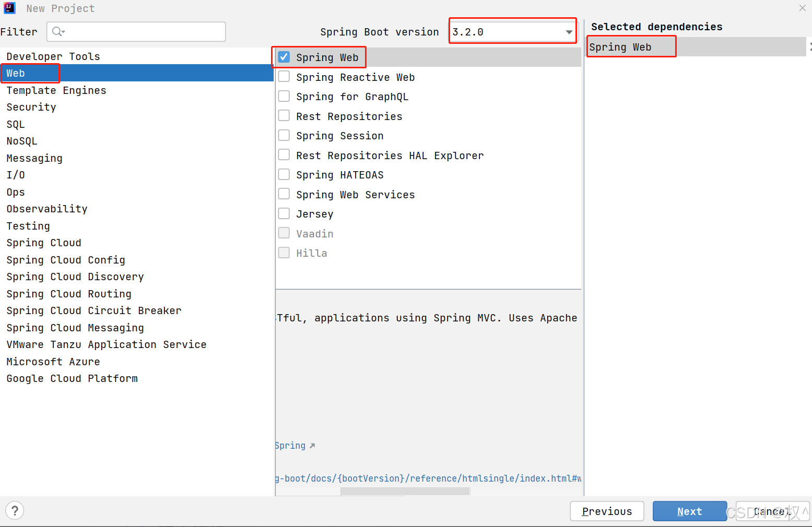Click the disabled Vaadin checkbox
The image size is (812, 527).
tap(284, 233)
